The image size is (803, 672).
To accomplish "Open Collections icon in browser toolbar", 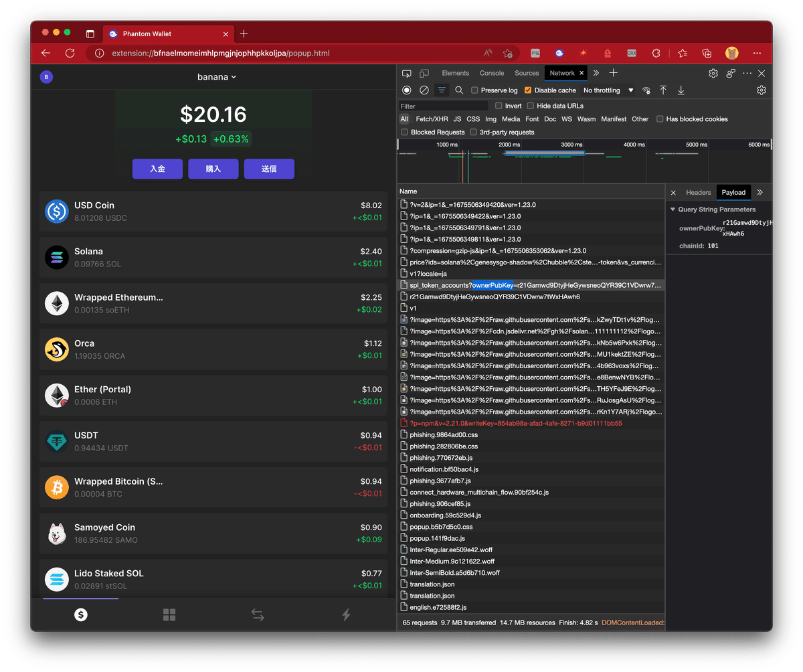I will click(707, 53).
